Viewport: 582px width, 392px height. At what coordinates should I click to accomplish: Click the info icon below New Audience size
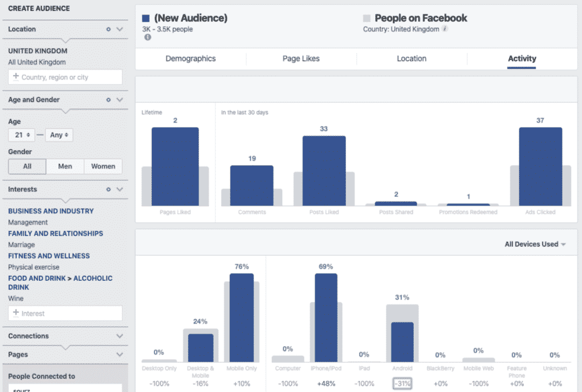coord(148,37)
